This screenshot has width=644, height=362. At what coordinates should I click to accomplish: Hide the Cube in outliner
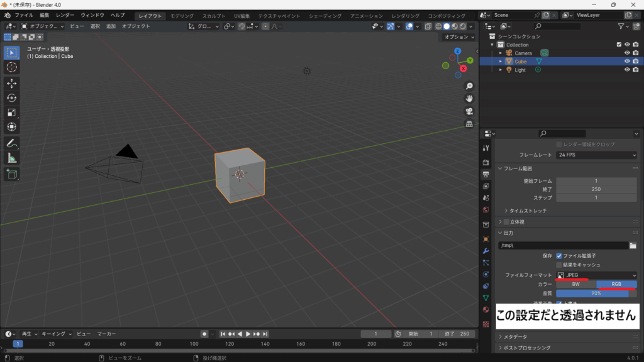[626, 62]
